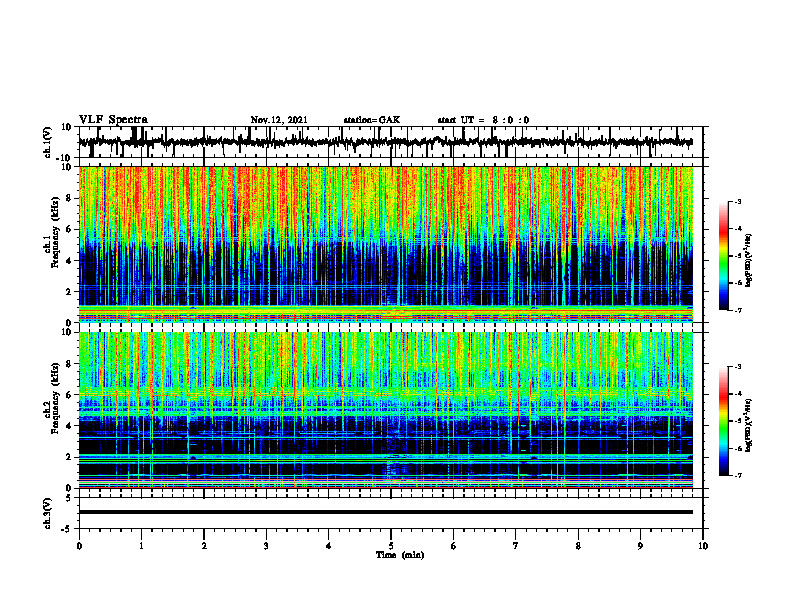Image resolution: width=792 pixels, height=612 pixels.
Task: Click the '5' tick on ch.3 voltage axis
Action: click(x=69, y=497)
